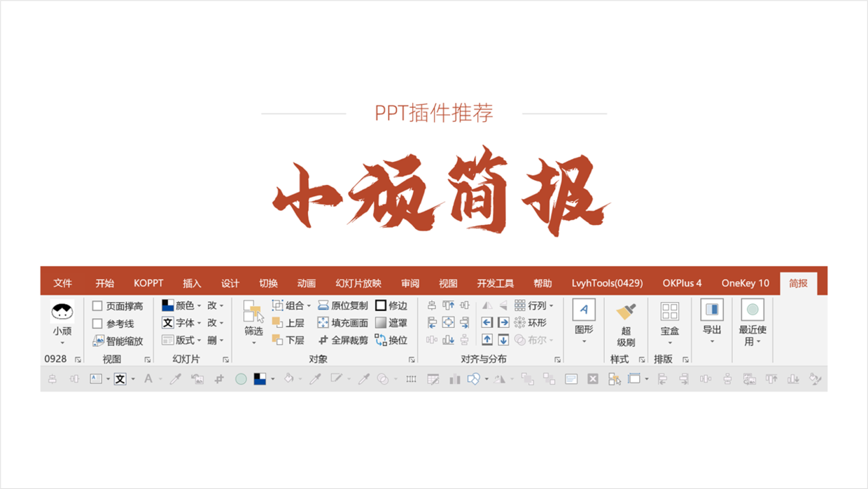This screenshot has width=868, height=489.
Task: Click 填充画面 fill canvas
Action: [x=342, y=323]
